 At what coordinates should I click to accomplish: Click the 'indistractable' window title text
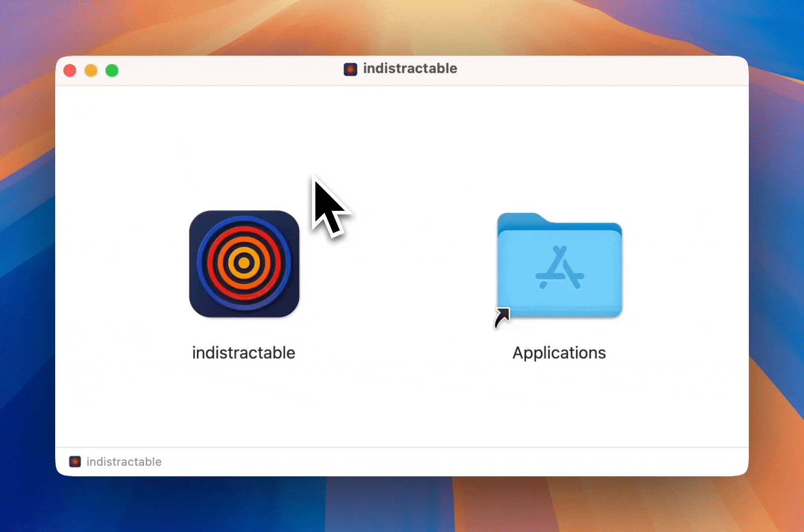[410, 68]
